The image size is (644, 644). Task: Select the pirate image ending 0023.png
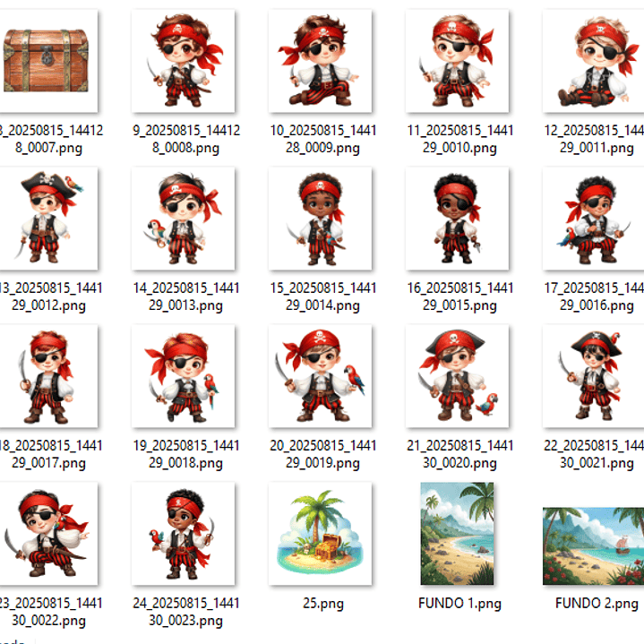coord(183,534)
